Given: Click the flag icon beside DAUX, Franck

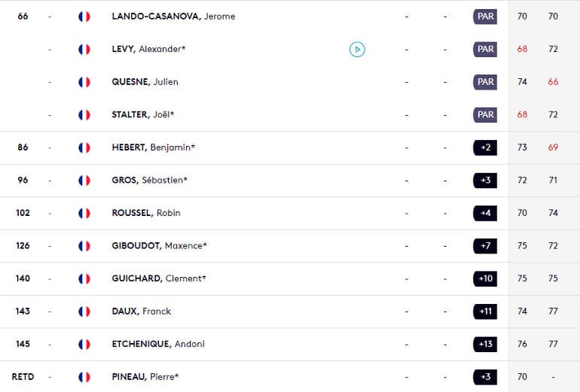Looking at the screenshot, I should click(x=84, y=311).
